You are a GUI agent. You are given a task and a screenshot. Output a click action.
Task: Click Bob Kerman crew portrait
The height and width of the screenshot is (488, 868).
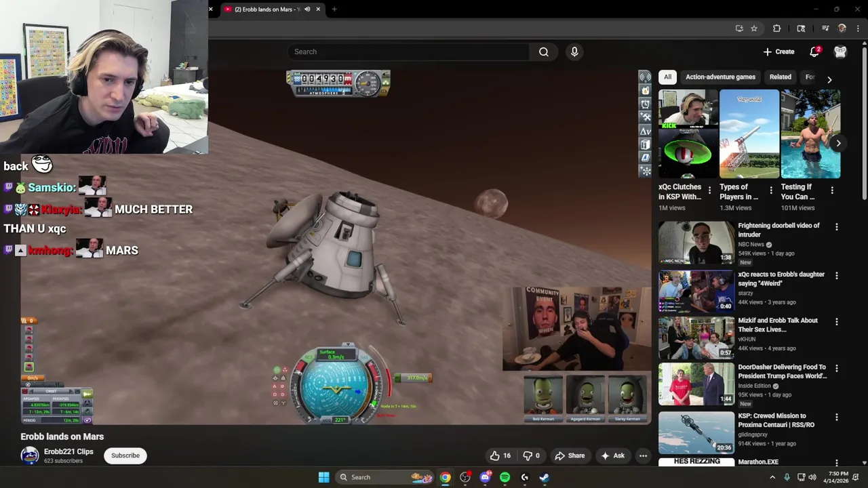pyautogui.click(x=543, y=398)
